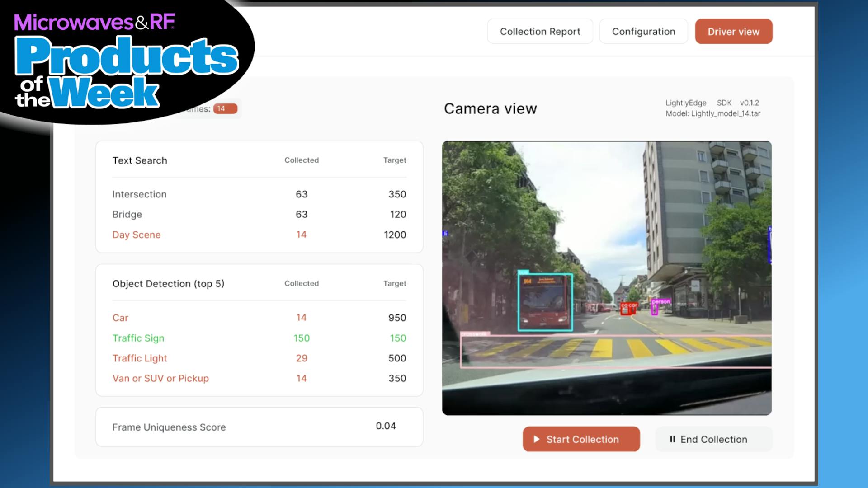Open the Collection Report tab

pos(540,32)
